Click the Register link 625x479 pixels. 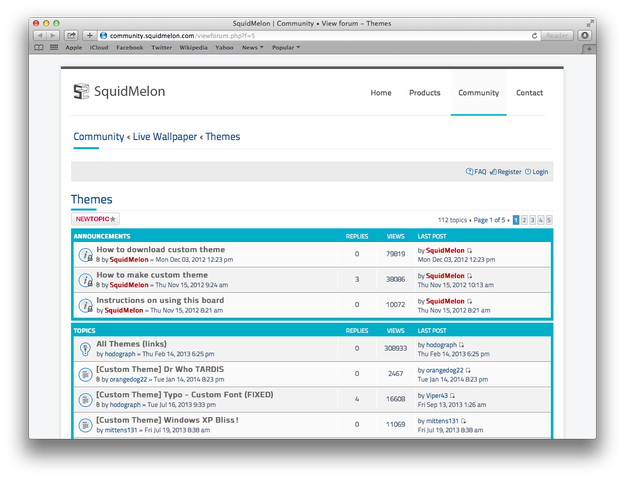click(509, 172)
